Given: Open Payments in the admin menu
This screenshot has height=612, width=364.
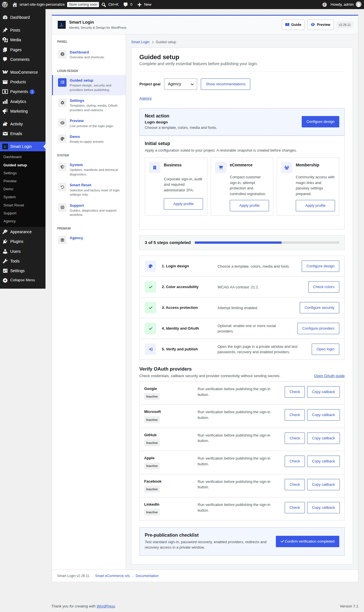Looking at the screenshot, I should click(x=23, y=92).
